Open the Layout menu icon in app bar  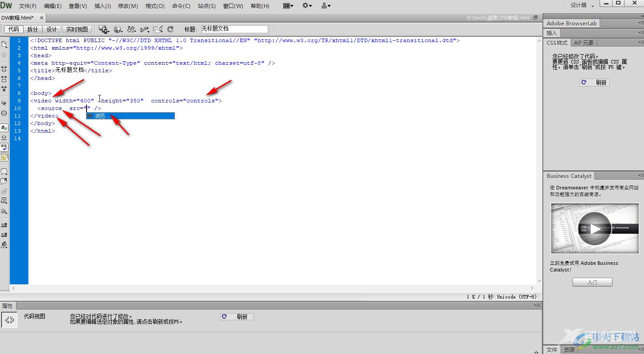288,6
